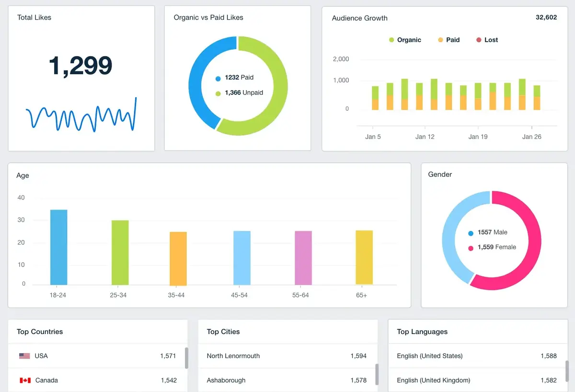Viewport: 575px width, 392px height.
Task: Select the 1,559 Female legend entry
Action: [492, 247]
